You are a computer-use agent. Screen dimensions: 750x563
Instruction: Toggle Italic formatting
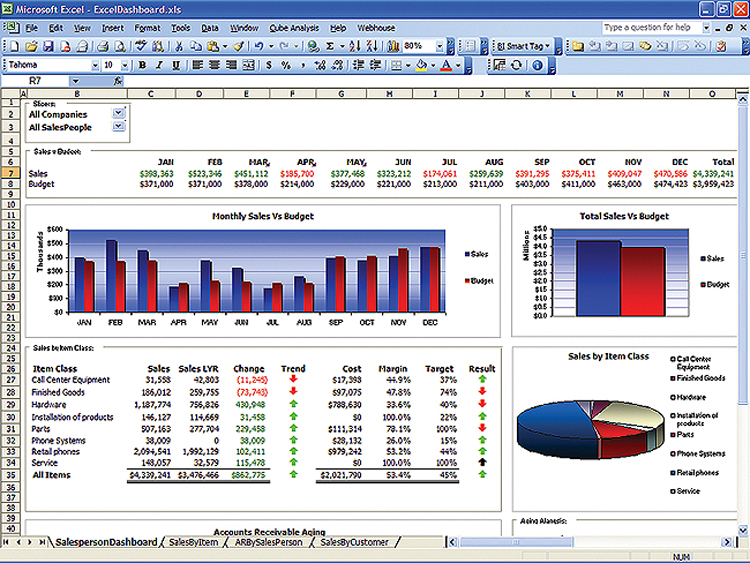159,66
